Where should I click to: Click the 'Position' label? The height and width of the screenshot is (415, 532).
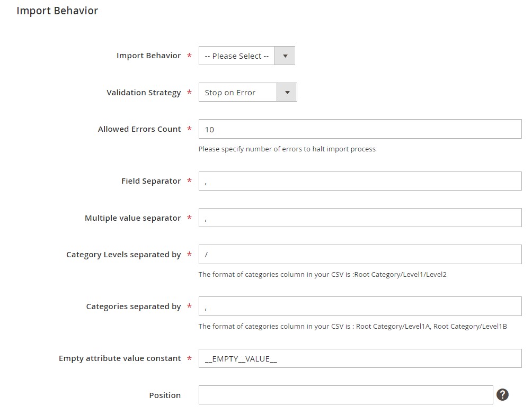click(165, 395)
